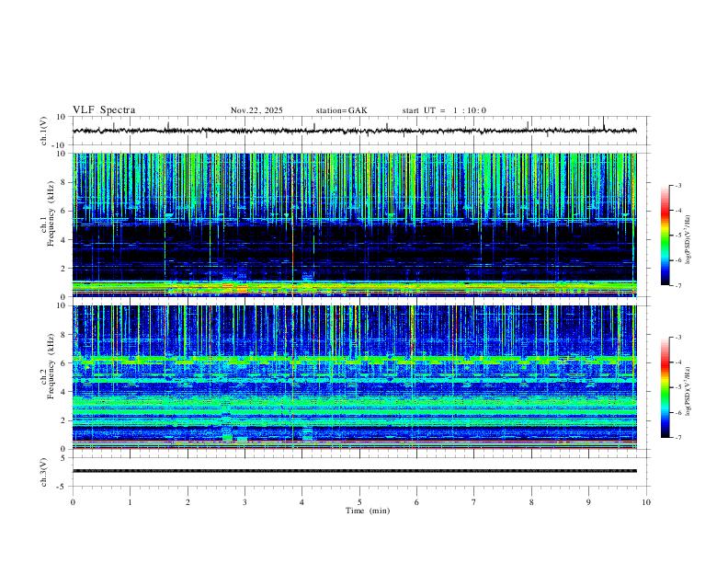Click inside the ch.2 spectrogram panel
The image size is (728, 563).
pyautogui.click(x=355, y=377)
